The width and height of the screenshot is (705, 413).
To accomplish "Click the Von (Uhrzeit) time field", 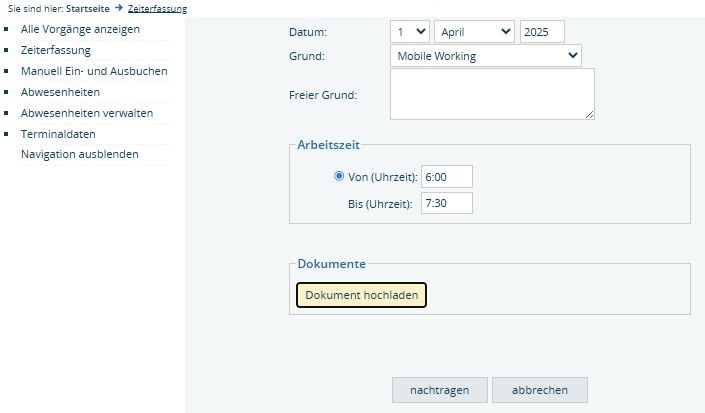I will pos(447,177).
